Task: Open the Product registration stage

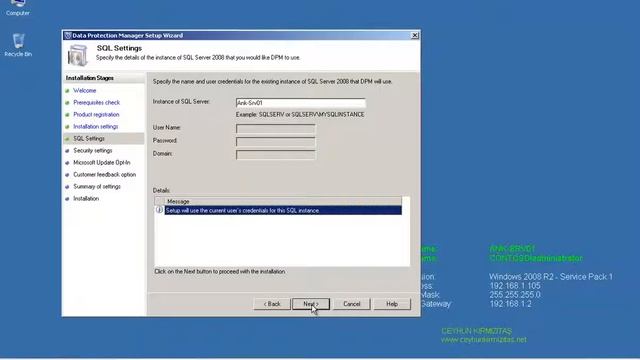Action: point(96,115)
